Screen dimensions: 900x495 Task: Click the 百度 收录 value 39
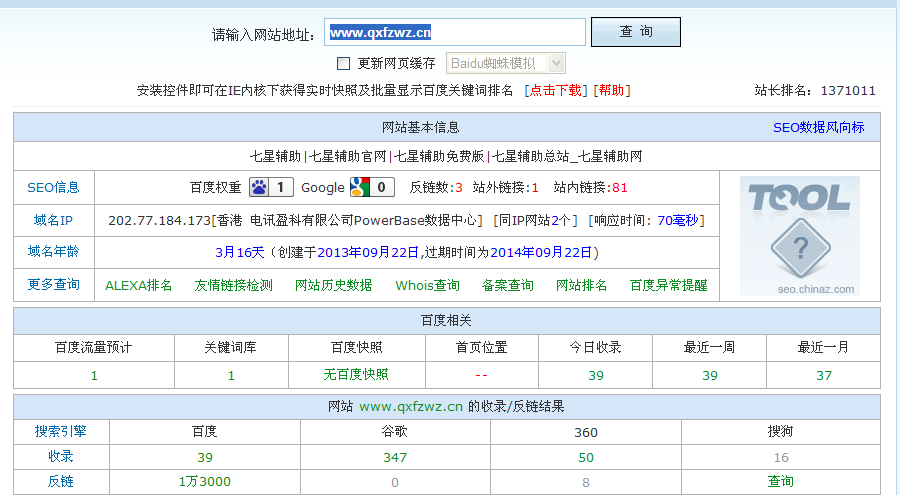click(x=205, y=458)
